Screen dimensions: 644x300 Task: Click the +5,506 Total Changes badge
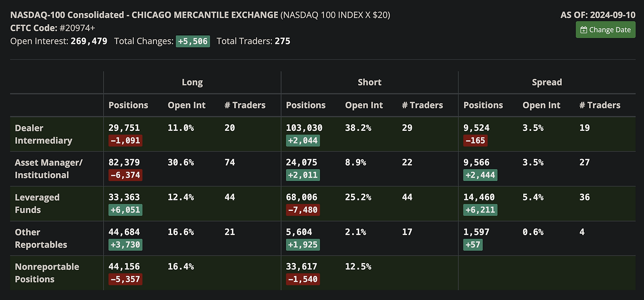(x=192, y=41)
